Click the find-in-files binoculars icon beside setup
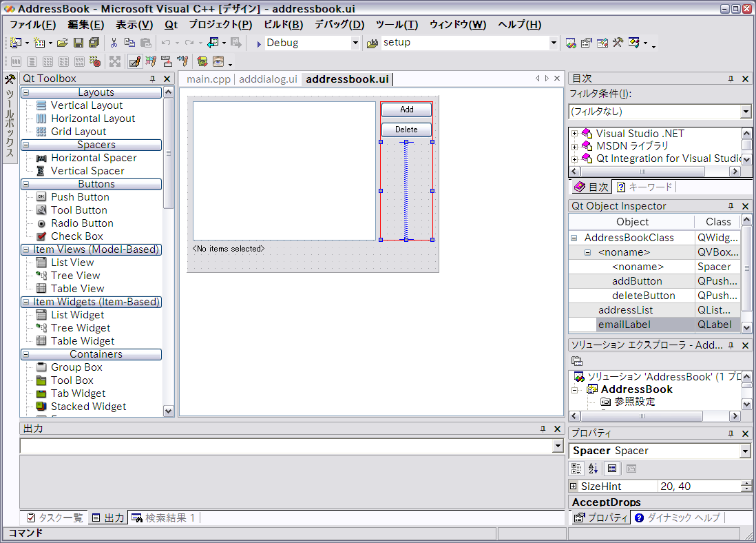The height and width of the screenshot is (543, 756). (372, 43)
